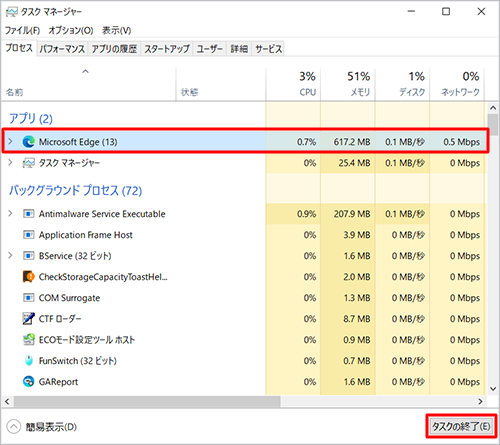
Task: Click the 8.7 MB memory value
Action: pos(357,319)
